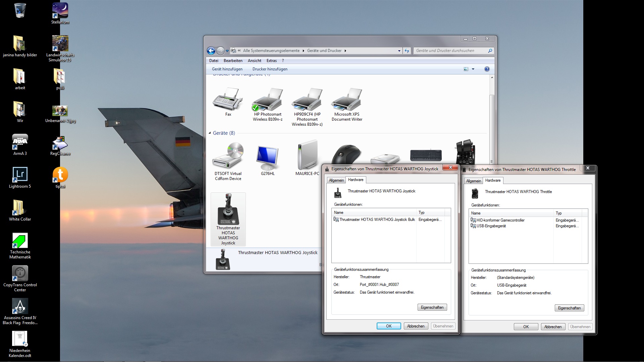Expand the address bar history dropdown
The width and height of the screenshot is (644, 362).
click(x=399, y=51)
